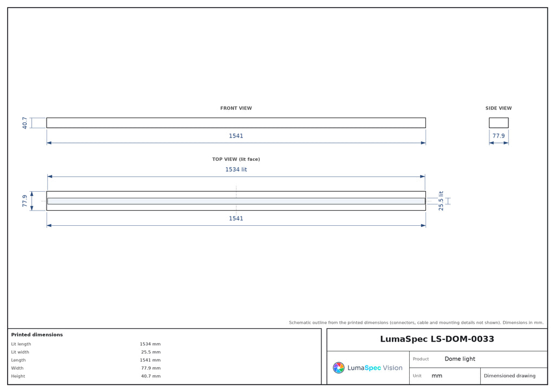
Task: Click the Dimensioned drawing cell
Action: [514, 376]
